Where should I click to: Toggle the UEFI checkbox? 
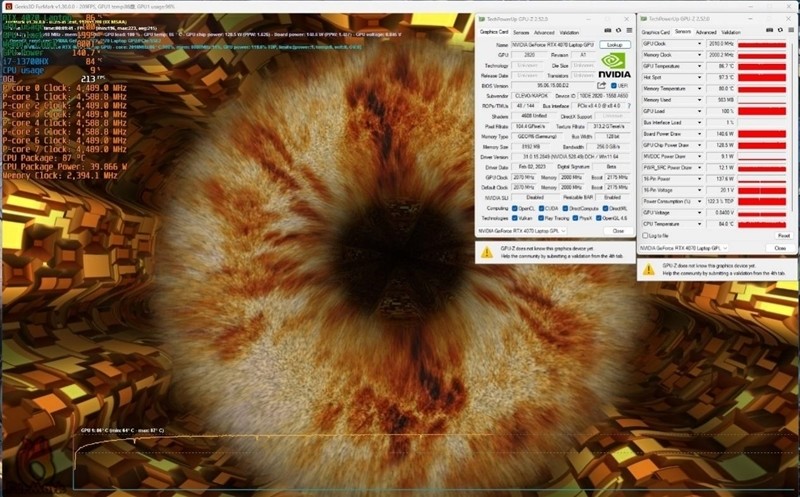click(x=612, y=86)
